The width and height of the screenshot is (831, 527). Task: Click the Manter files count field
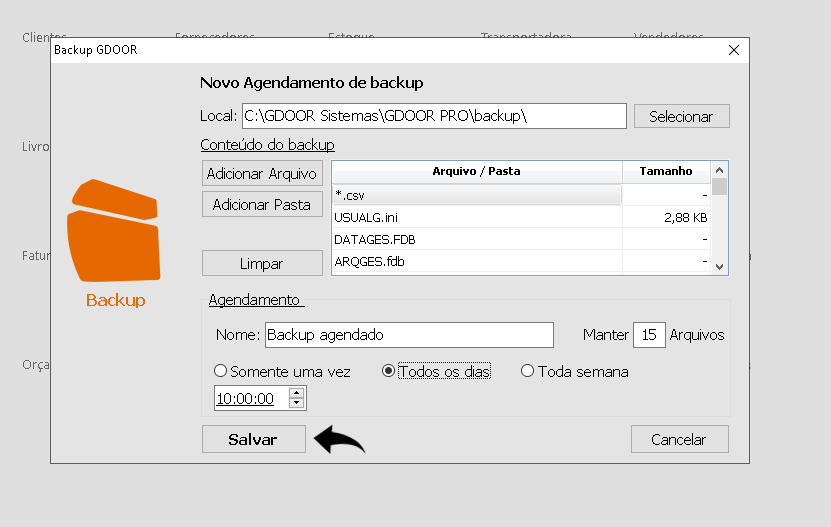[649, 335]
